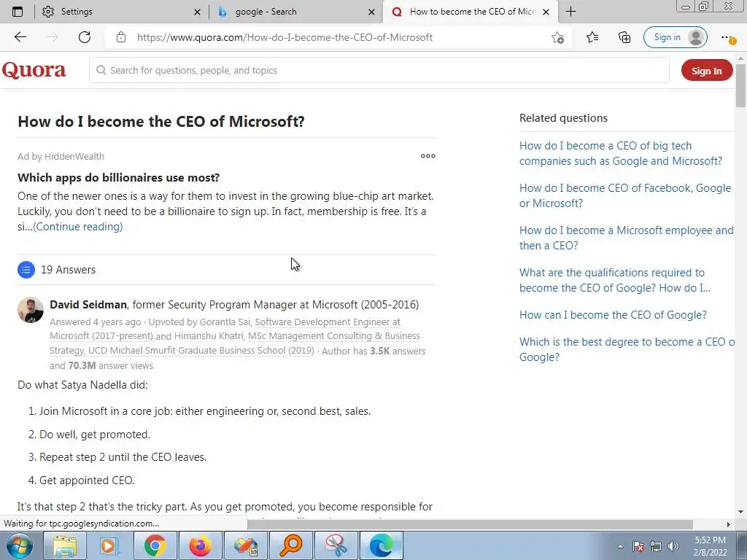This screenshot has height=560, width=747.
Task: Select the How to become the CEO tab
Action: (469, 12)
